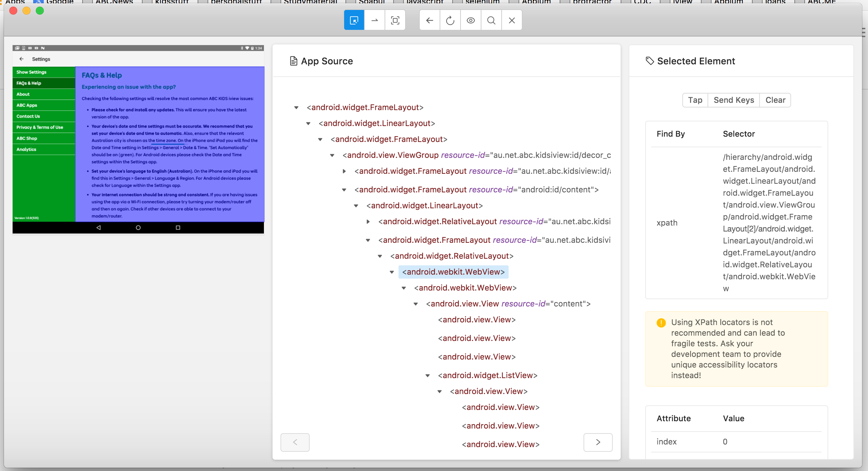868x471 pixels.
Task: Open Search for element magnifier icon
Action: click(491, 20)
